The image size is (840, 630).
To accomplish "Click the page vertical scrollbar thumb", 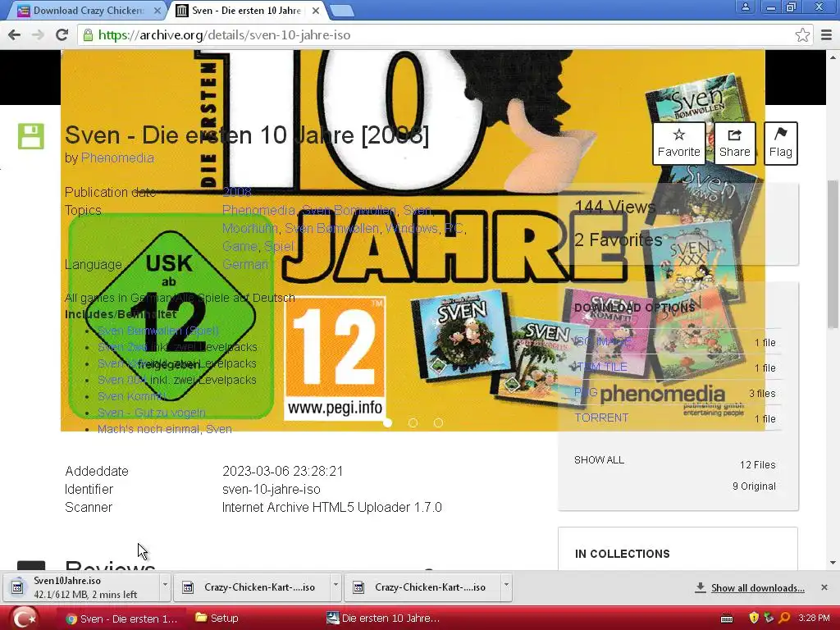I will (833, 254).
